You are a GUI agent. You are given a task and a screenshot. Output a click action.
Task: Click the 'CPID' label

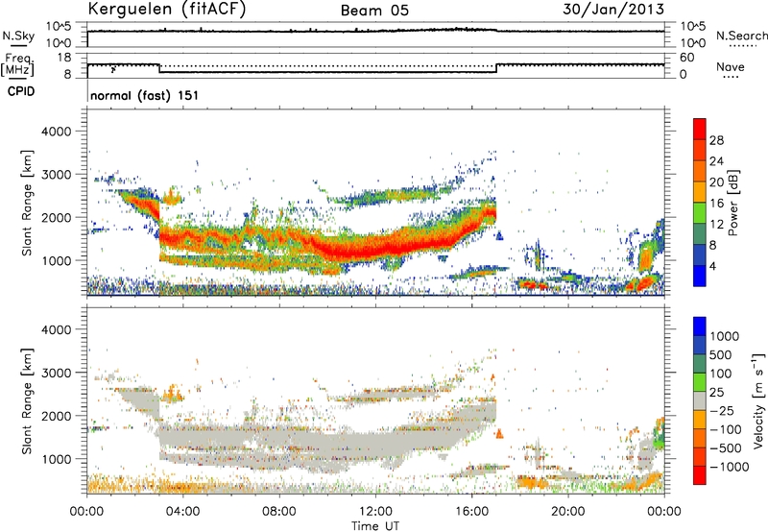coord(21,91)
